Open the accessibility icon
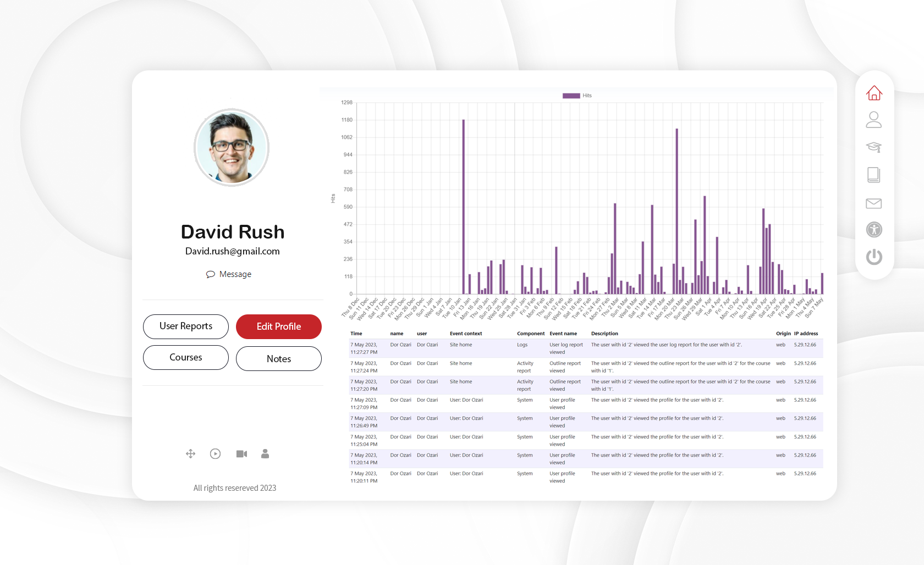 click(x=874, y=230)
